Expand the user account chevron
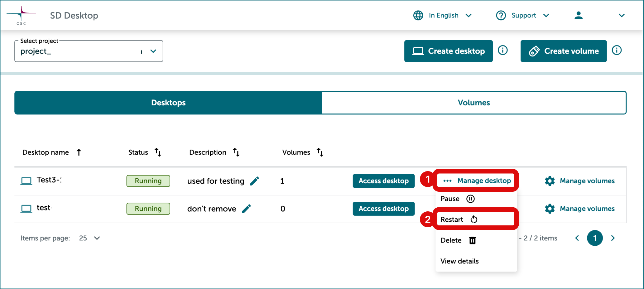 tap(622, 16)
